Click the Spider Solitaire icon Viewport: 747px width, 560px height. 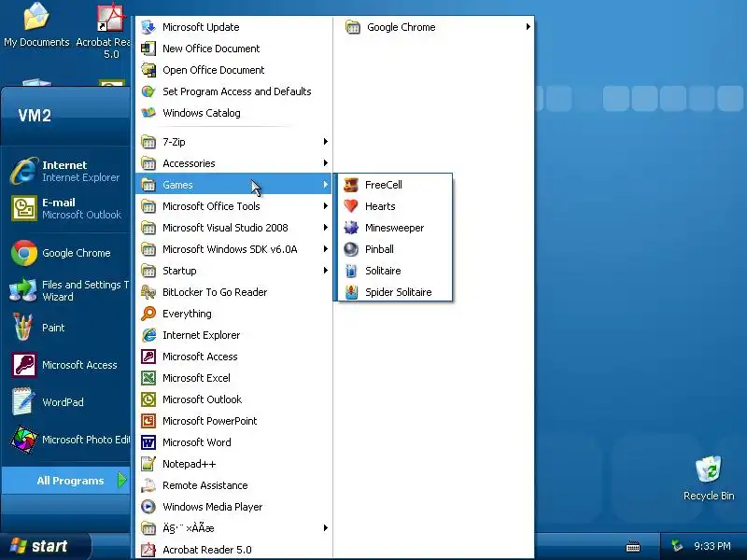coord(351,292)
